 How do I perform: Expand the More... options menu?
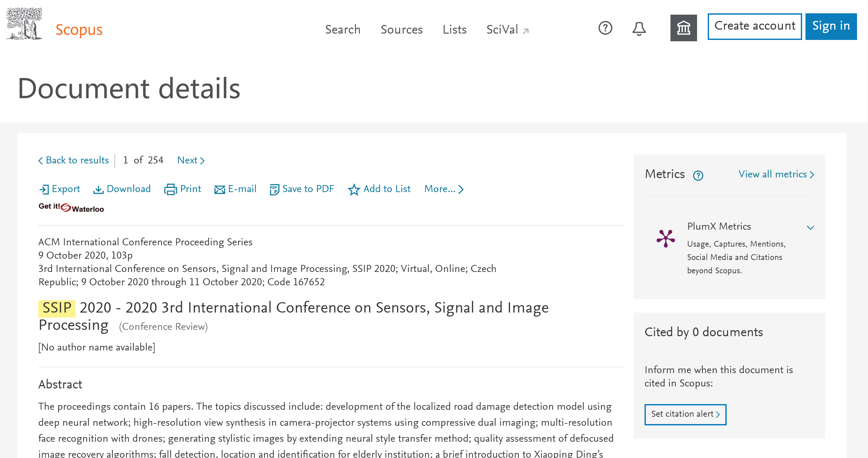(444, 189)
